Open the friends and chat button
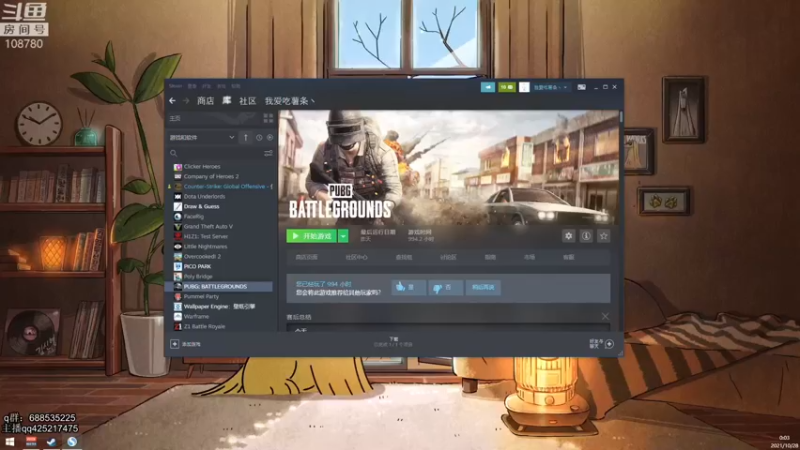Screen dimensions: 800x450 pos(602,344)
